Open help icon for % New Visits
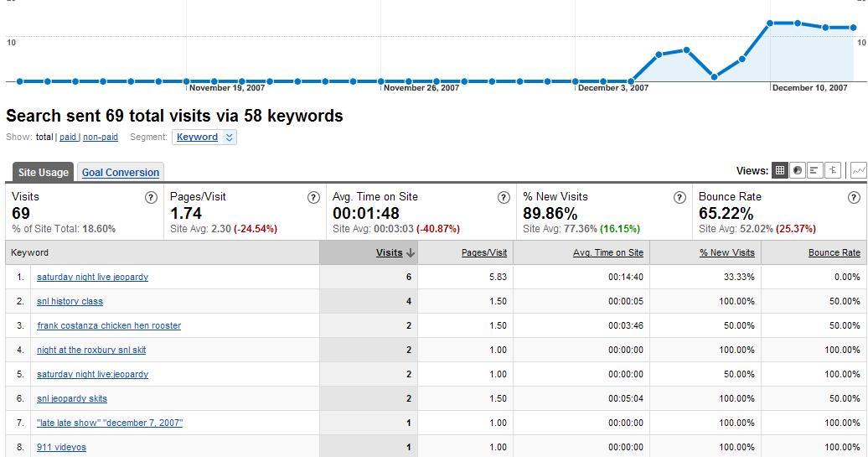This screenshot has width=868, height=457. (679, 198)
